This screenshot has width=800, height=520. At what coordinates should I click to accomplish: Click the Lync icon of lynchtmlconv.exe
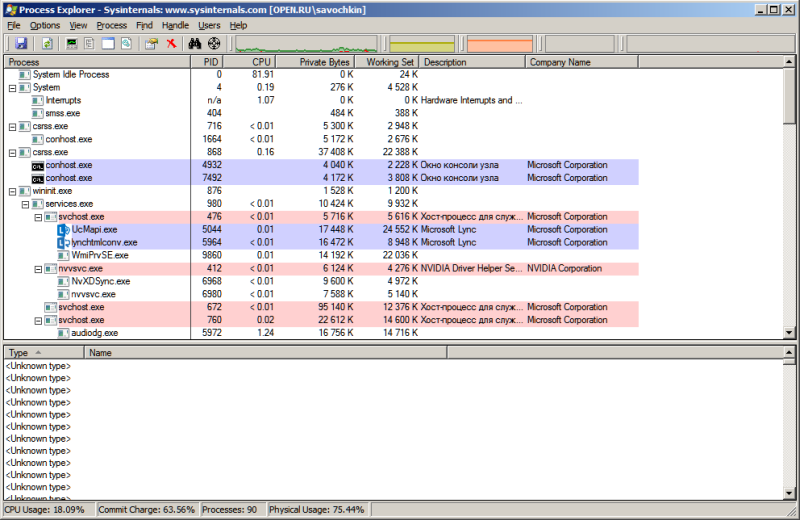pos(63,242)
